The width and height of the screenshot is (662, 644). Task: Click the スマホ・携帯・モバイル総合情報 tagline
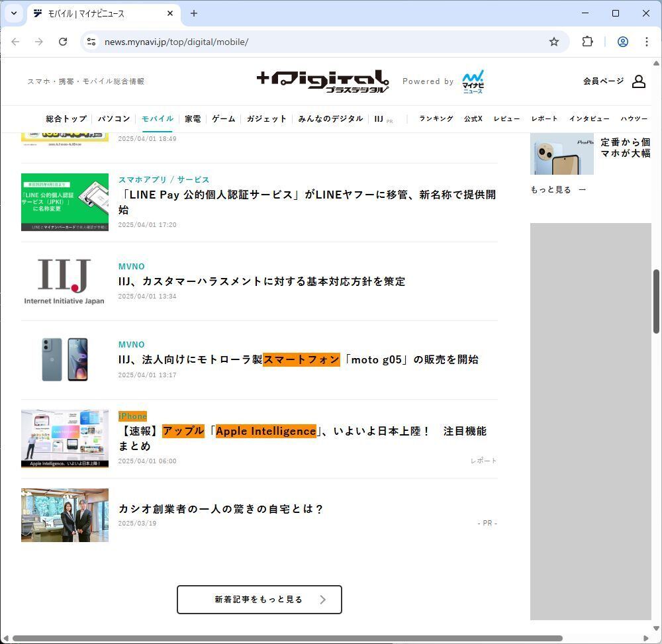tap(85, 81)
